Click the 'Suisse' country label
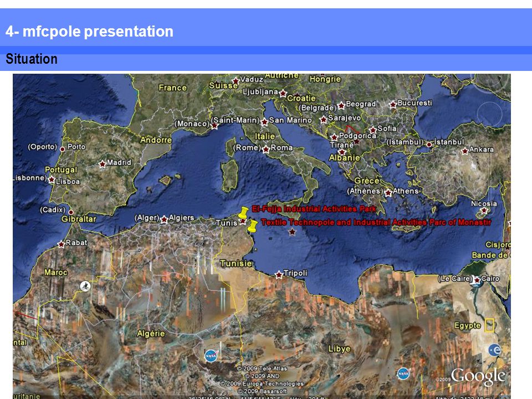Image resolution: width=532 pixels, height=399 pixels. pyautogui.click(x=223, y=85)
